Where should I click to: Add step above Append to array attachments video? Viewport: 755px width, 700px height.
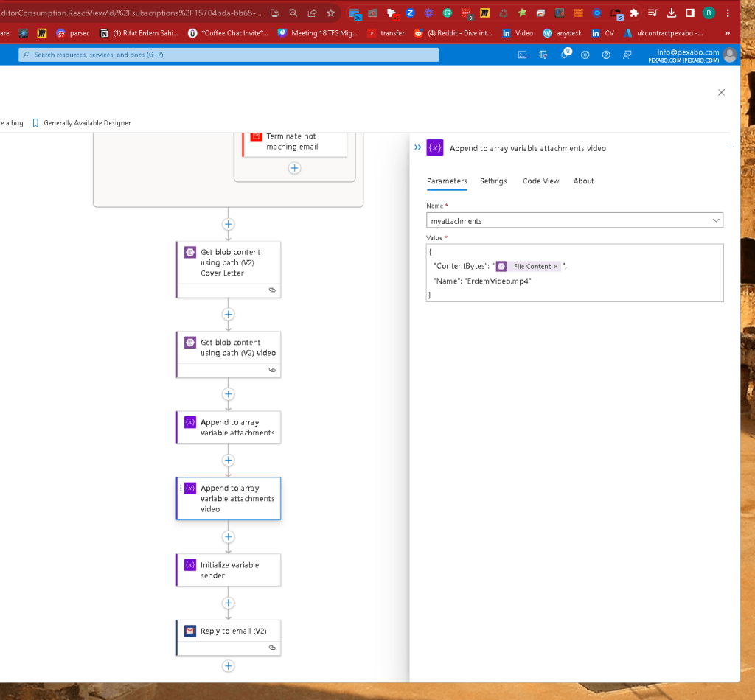229,460
